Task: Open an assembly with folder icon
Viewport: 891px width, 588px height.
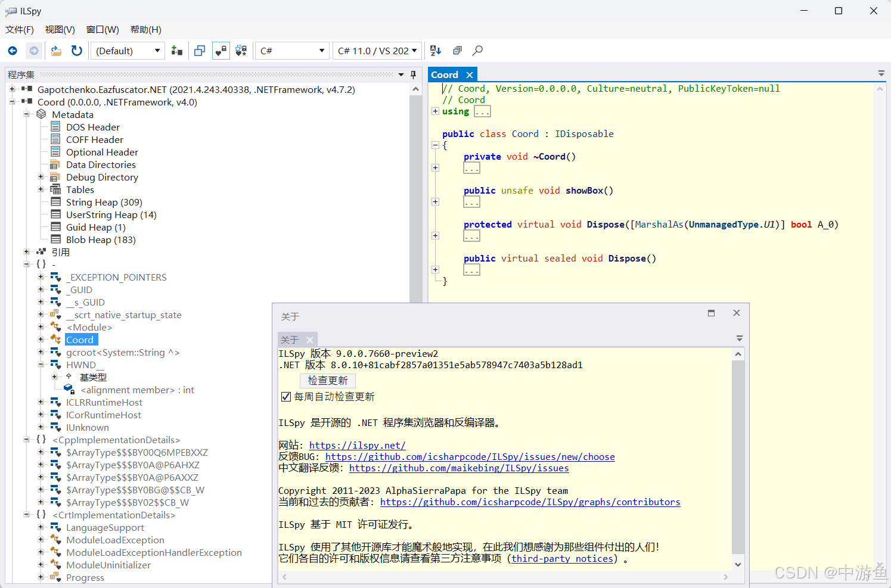Action: [56, 51]
